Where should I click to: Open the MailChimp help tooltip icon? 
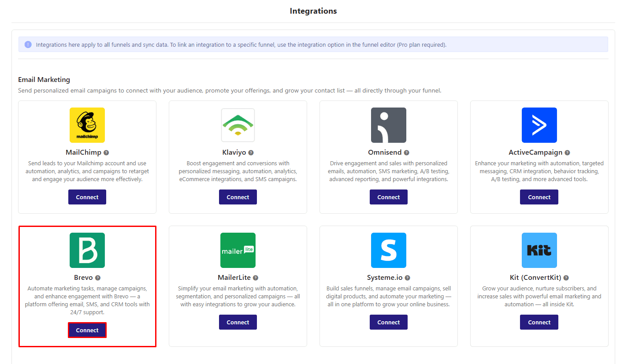click(107, 152)
